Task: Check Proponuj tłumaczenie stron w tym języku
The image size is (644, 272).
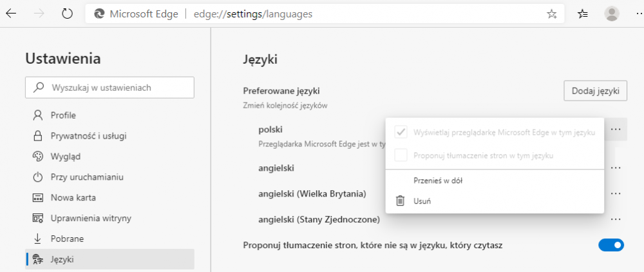Action: click(401, 155)
